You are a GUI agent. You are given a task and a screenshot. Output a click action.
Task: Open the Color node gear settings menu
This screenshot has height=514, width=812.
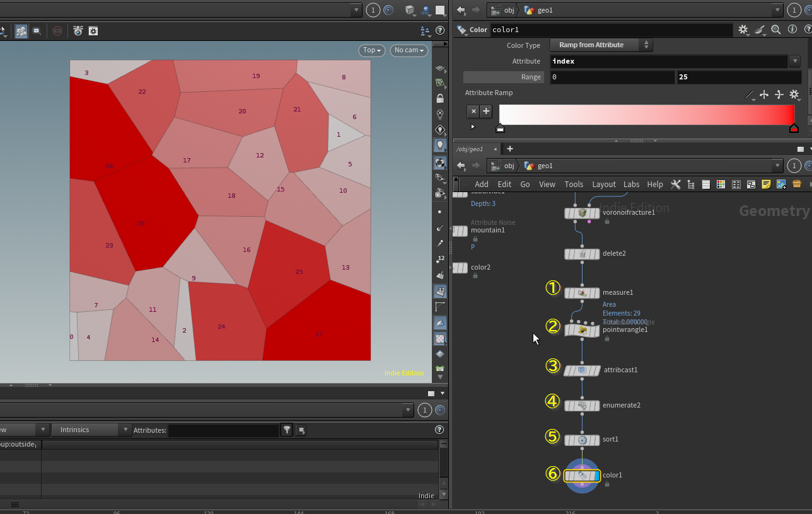[743, 30]
